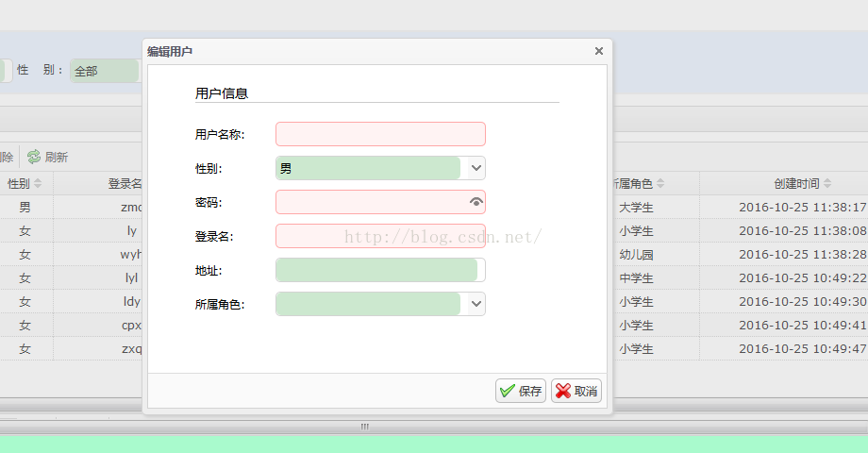Click the 性别 combo box showing 男
The width and height of the screenshot is (868, 453).
pos(380,168)
